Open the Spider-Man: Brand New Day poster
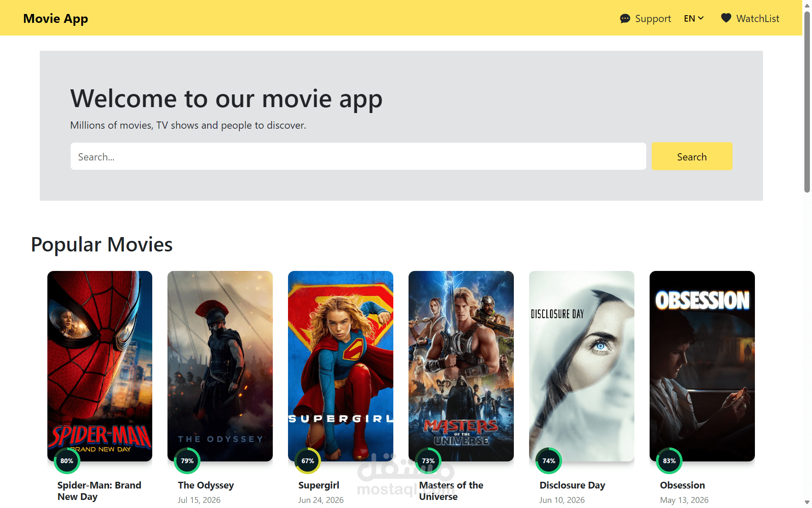The width and height of the screenshot is (812, 508). 100,366
